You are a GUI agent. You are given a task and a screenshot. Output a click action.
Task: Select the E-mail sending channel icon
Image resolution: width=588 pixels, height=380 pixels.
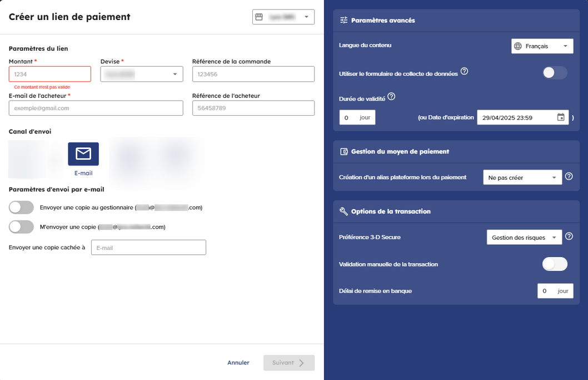(x=83, y=154)
